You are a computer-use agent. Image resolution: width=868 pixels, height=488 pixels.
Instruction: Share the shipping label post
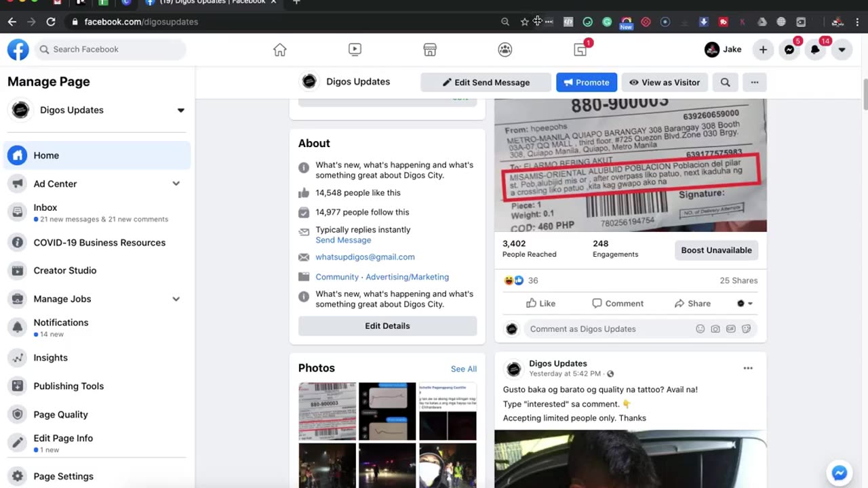click(x=692, y=304)
